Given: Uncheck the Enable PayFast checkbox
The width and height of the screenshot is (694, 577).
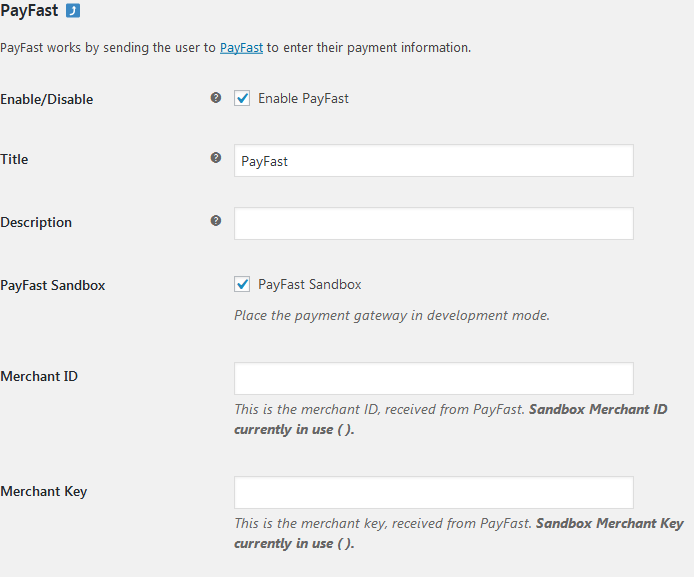Looking at the screenshot, I should (242, 98).
